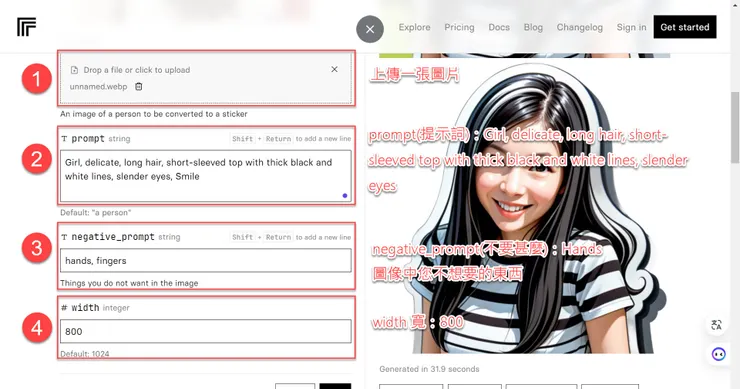Click the "Generated in 31.9 seconds" text
740x389 pixels.
pyautogui.click(x=429, y=369)
